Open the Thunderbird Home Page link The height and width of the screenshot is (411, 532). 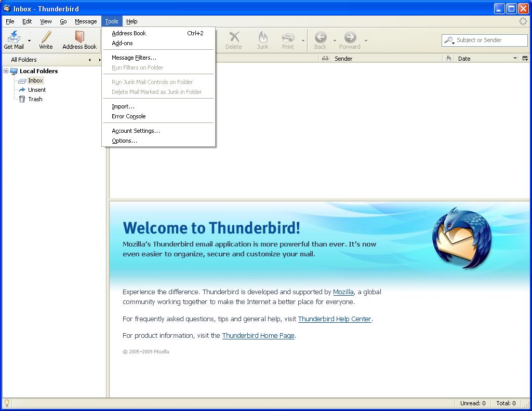coord(258,335)
